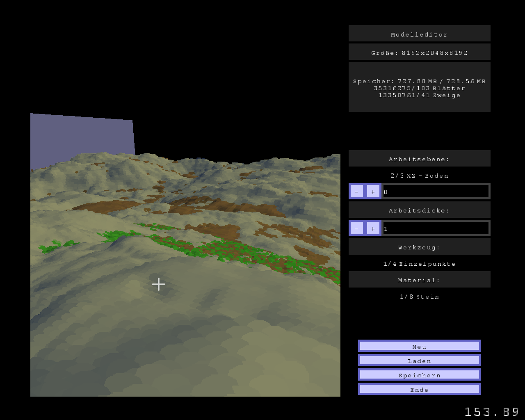Viewport: 525px width, 420px height.
Task: Click the Material header label
Action: pyautogui.click(x=419, y=280)
